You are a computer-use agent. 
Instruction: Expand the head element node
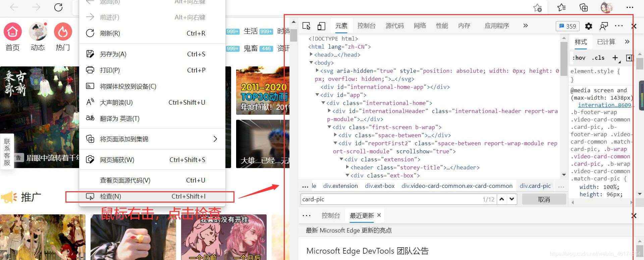[x=311, y=54]
